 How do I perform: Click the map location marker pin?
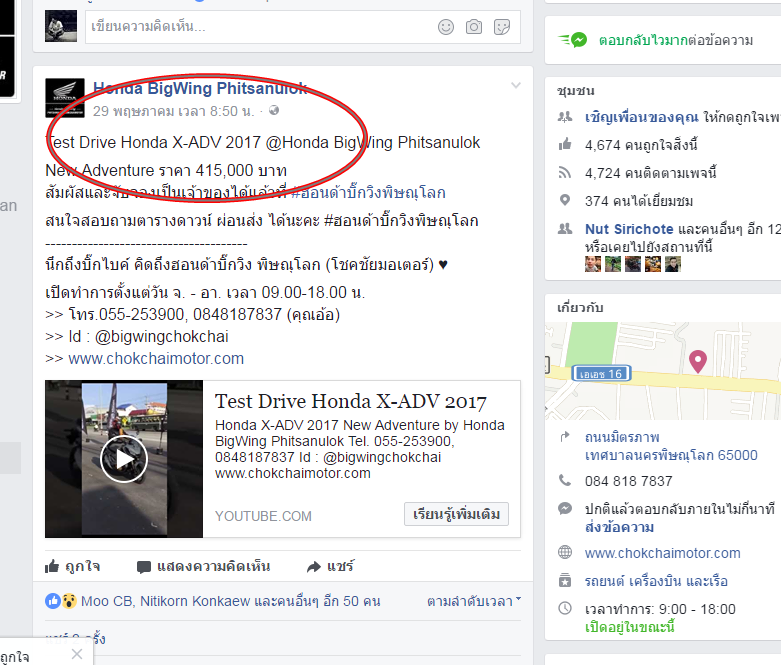(x=698, y=361)
